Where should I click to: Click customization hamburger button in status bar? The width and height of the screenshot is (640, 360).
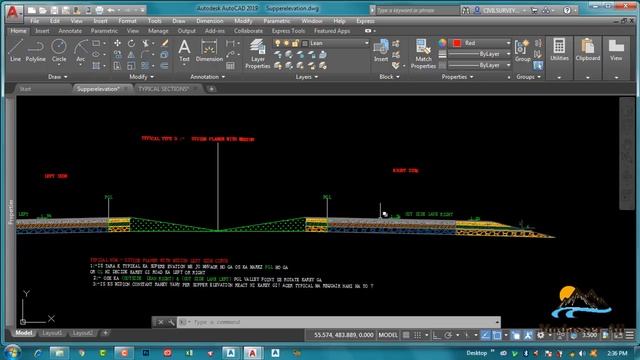click(630, 335)
